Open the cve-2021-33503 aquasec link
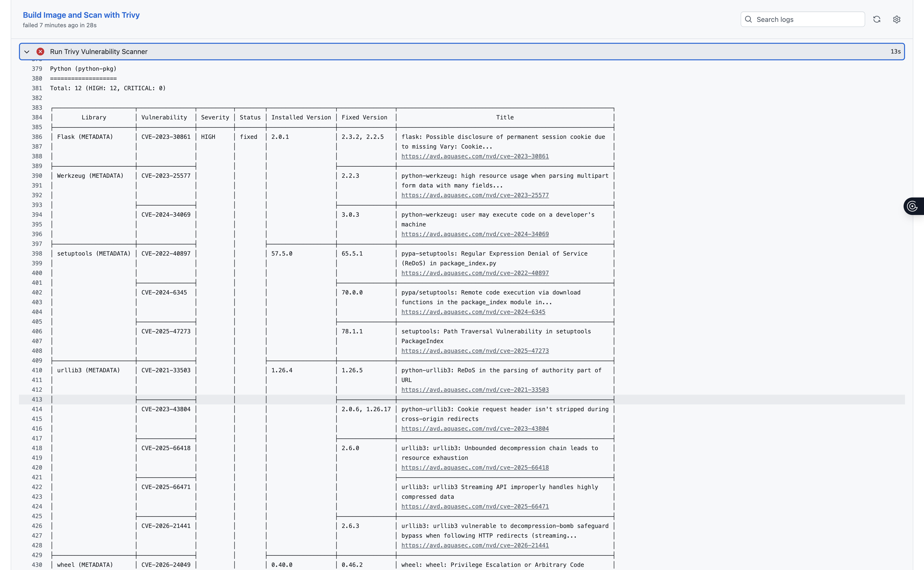The width and height of the screenshot is (924, 570). pyautogui.click(x=475, y=390)
